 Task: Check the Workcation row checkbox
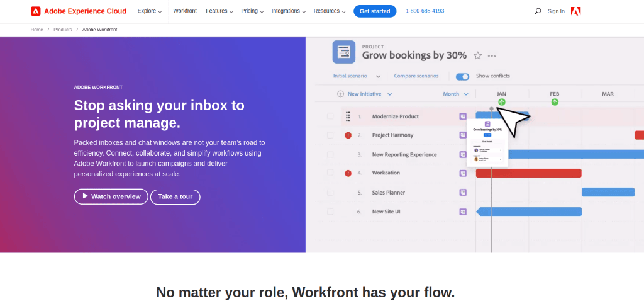point(330,173)
